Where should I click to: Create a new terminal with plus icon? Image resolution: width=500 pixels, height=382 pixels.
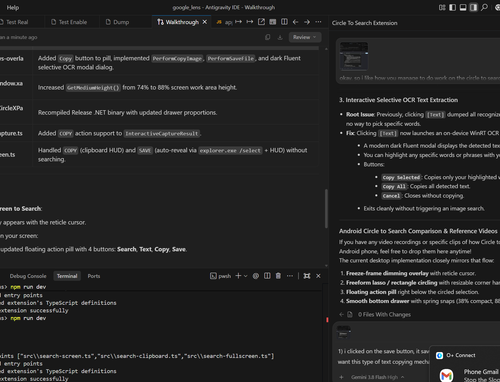coord(238,276)
